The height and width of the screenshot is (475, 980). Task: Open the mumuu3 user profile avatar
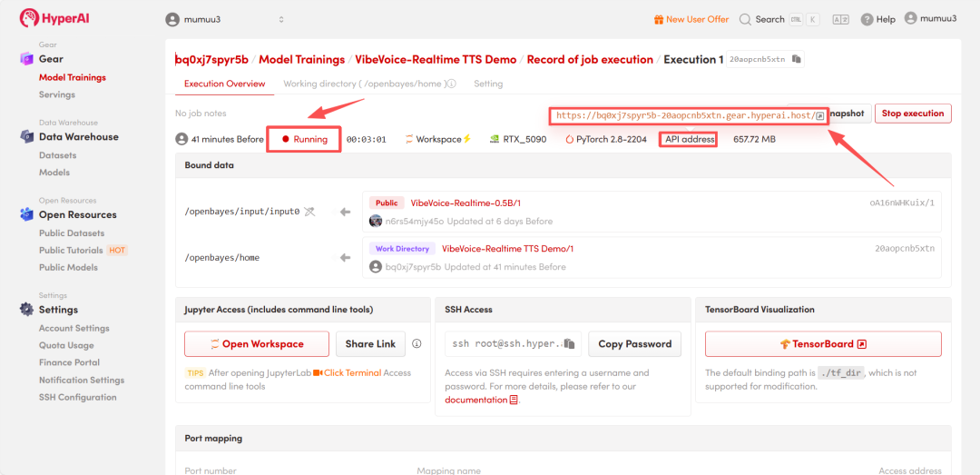pyautogui.click(x=911, y=18)
